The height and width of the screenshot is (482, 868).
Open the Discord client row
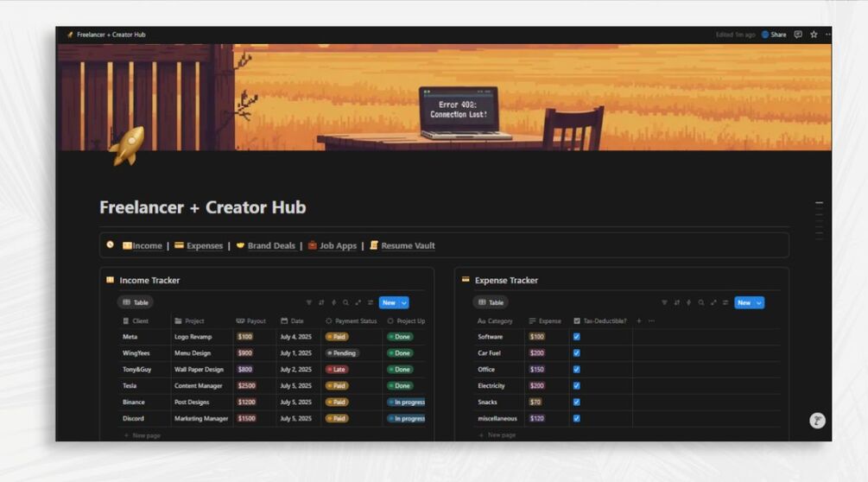pos(133,418)
